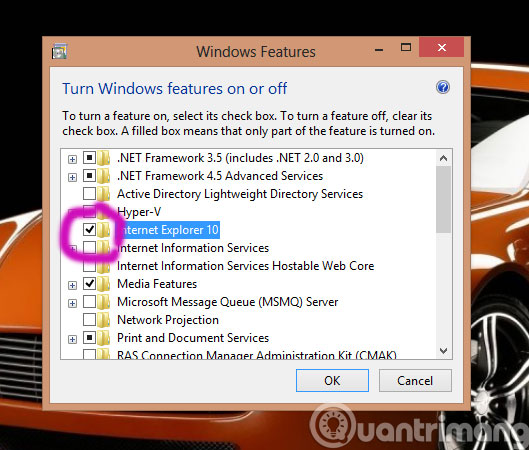Select Active Directory Lightweight Directory Services text

[x=240, y=194]
